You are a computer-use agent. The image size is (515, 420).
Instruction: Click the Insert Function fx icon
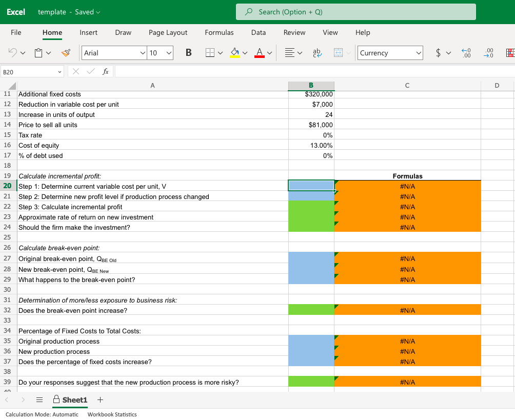105,72
